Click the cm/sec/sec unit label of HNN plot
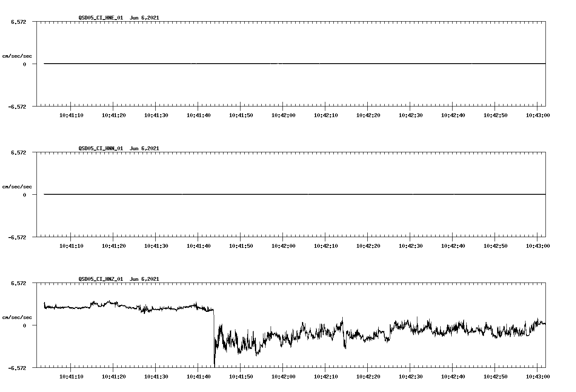Viewport: 576px width, 392px height. (17, 187)
